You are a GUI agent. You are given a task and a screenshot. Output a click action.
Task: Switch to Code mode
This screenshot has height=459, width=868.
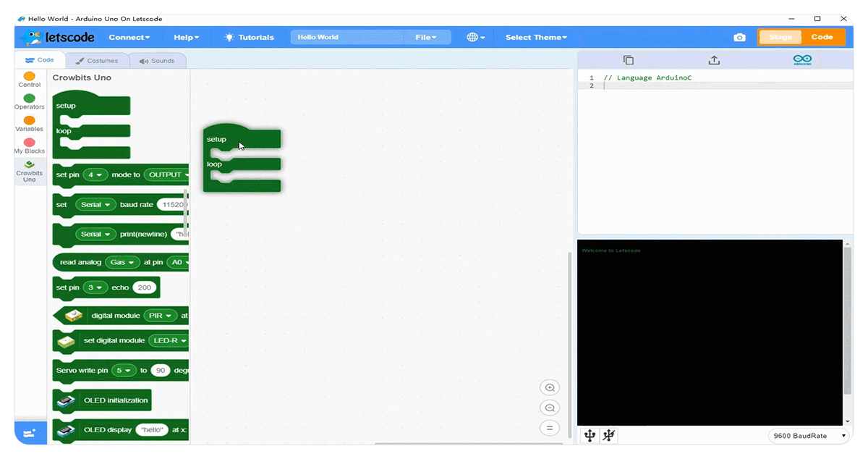(x=822, y=37)
